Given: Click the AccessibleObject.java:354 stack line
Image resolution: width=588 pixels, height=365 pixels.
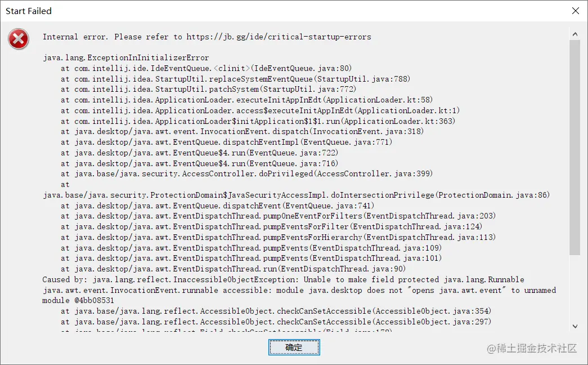Looking at the screenshot, I should (276, 311).
